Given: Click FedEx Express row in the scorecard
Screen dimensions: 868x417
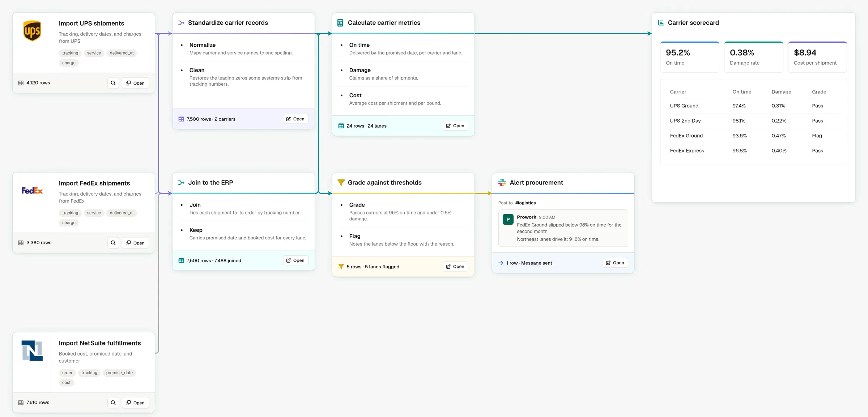Looking at the screenshot, I should 754,150.
